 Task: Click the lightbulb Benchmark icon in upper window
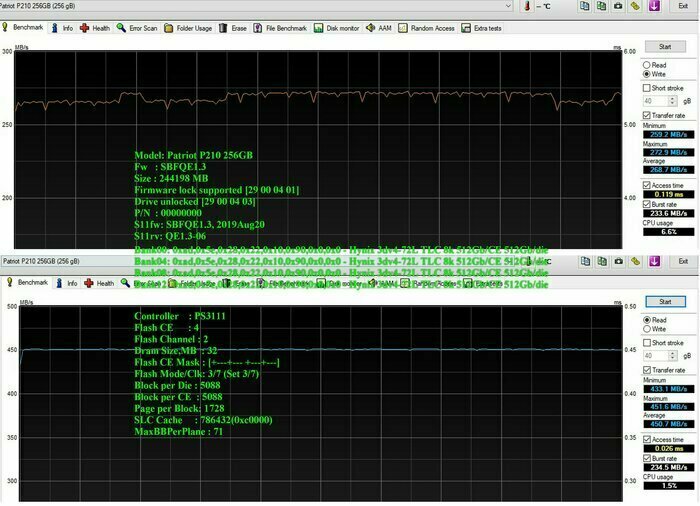coord(5,27)
